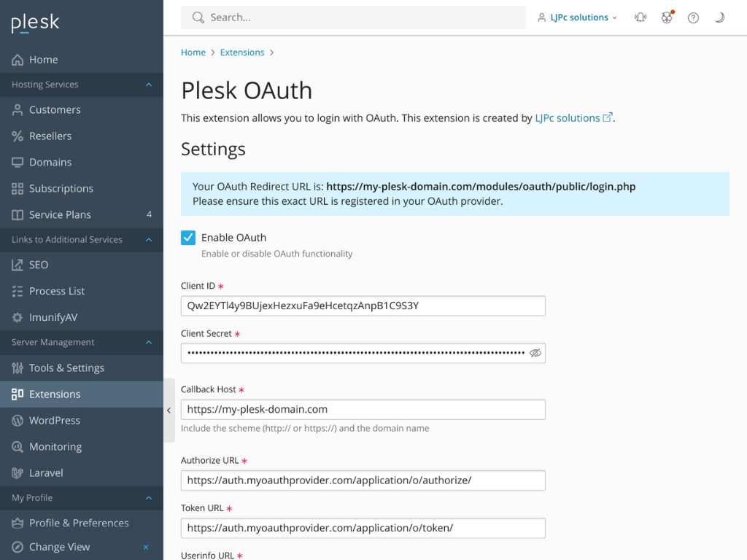The height and width of the screenshot is (560, 747).
Task: Navigate to Home via the breadcrumb
Action: pyautogui.click(x=193, y=52)
